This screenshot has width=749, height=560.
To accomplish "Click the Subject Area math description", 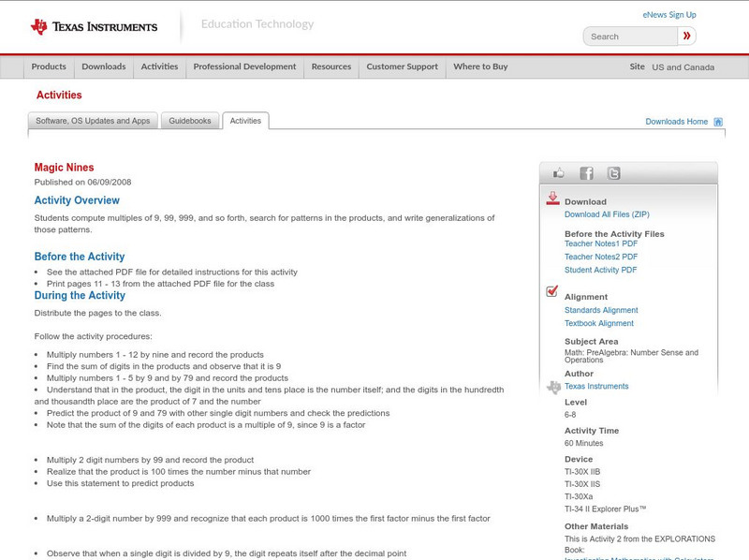I will 631,356.
